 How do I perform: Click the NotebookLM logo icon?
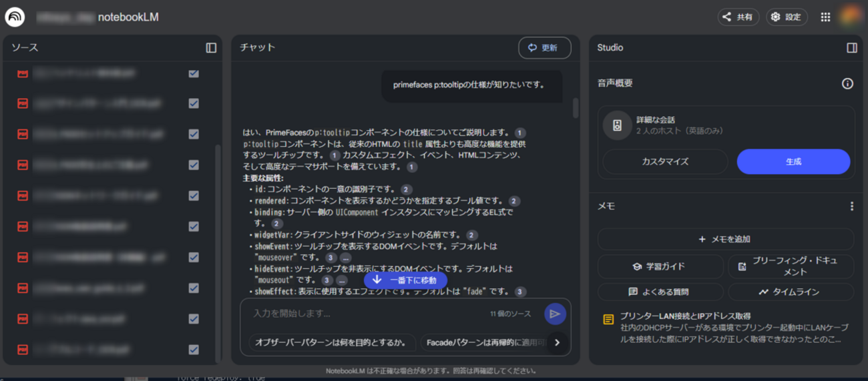(x=15, y=17)
